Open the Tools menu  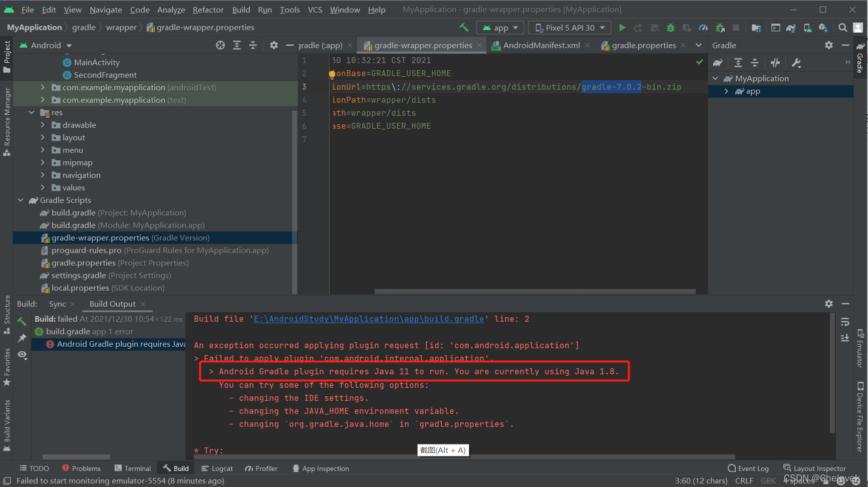coord(290,10)
